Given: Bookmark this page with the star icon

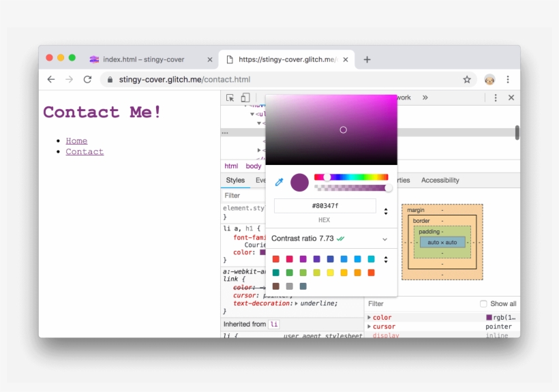Looking at the screenshot, I should 467,80.
